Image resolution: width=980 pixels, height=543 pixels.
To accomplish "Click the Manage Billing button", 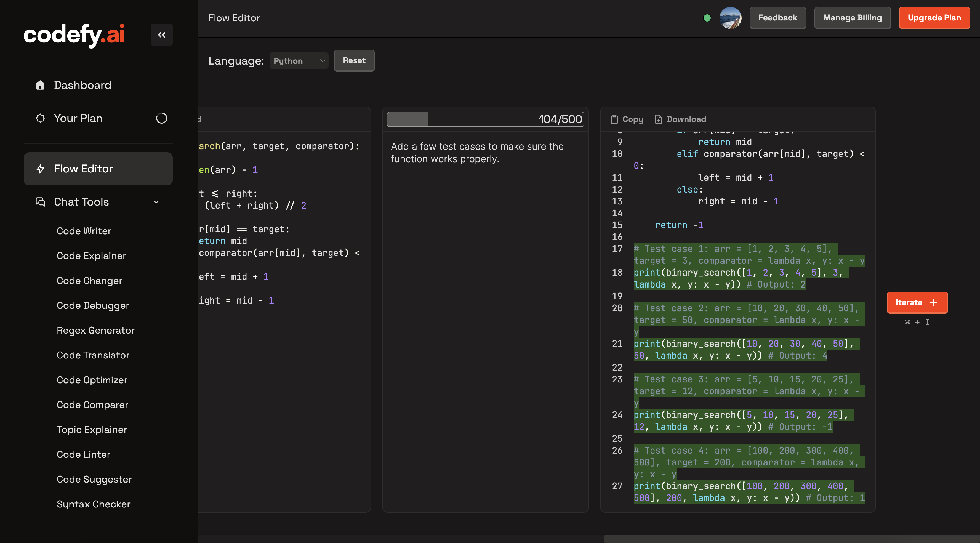I will click(x=852, y=18).
